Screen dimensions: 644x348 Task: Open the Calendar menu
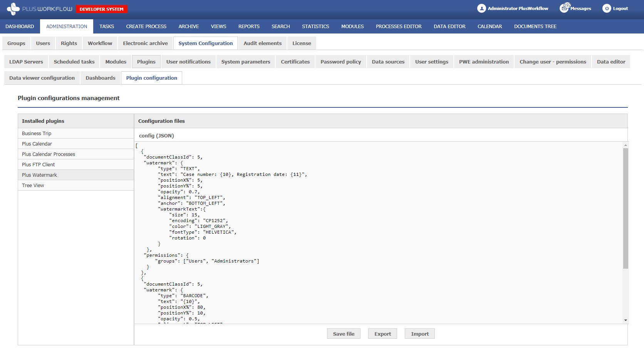coord(490,27)
